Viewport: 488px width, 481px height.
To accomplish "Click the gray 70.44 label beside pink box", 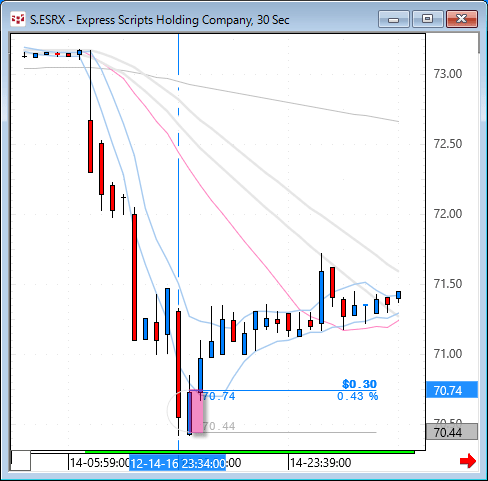I will (219, 426).
